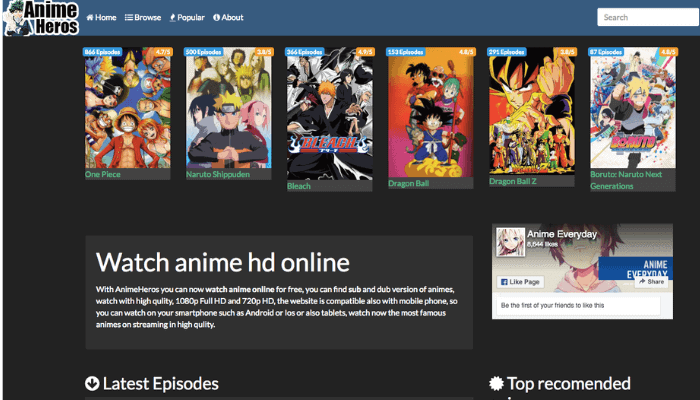Click the Facebook Like Page button

tap(521, 282)
